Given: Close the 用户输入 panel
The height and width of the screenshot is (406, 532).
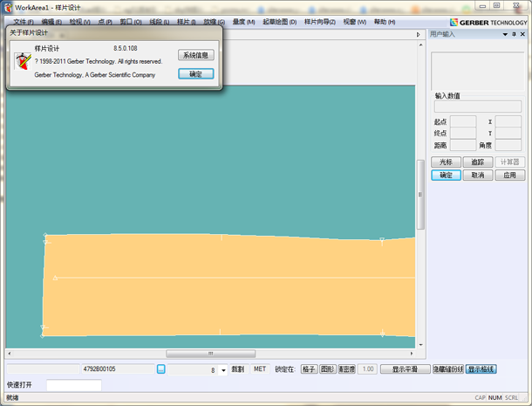Looking at the screenshot, I should (522, 34).
